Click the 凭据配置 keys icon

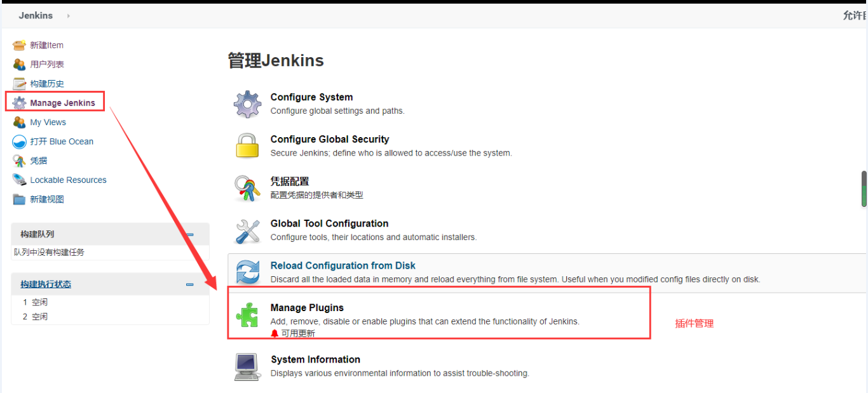(x=247, y=188)
